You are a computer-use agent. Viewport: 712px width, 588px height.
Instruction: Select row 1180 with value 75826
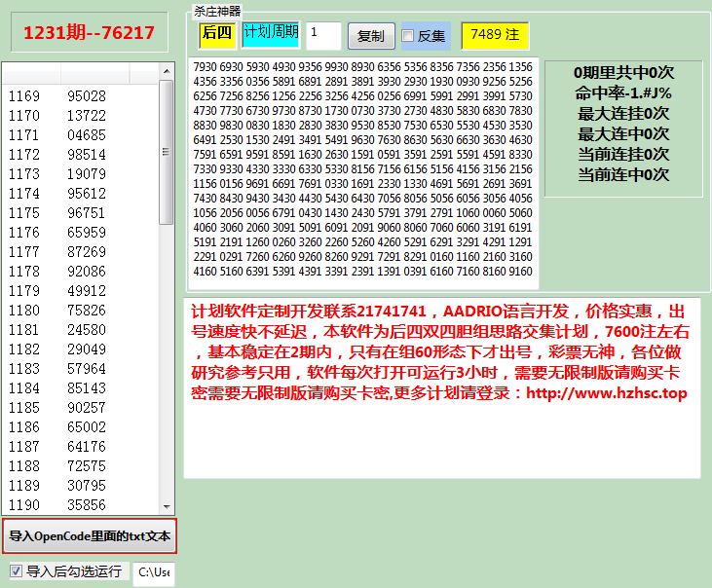coord(81,311)
